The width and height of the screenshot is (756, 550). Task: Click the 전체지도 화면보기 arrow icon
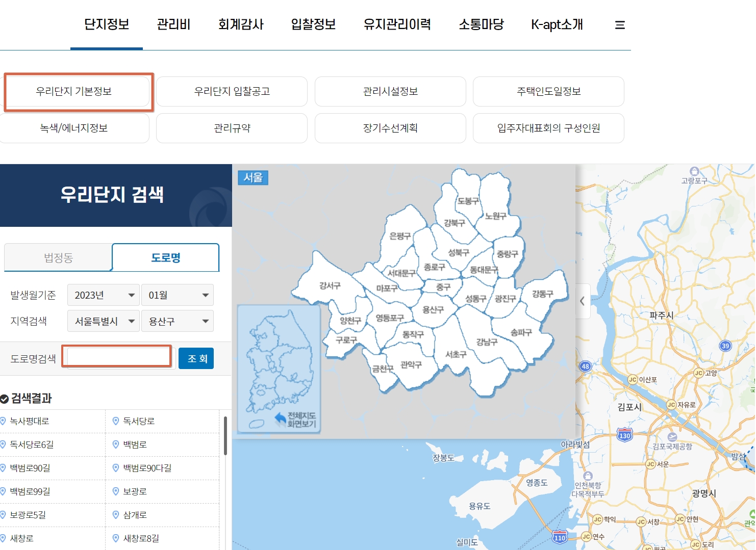click(280, 419)
